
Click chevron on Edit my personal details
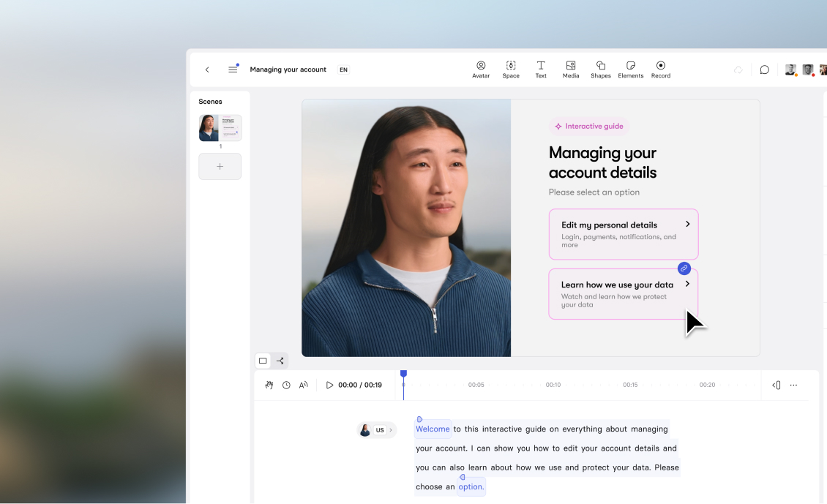pyautogui.click(x=688, y=224)
